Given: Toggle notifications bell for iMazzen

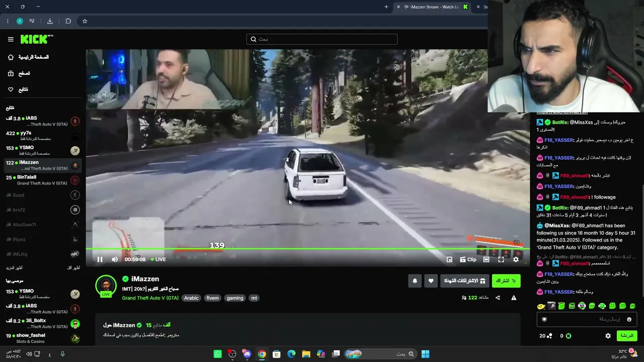Looking at the screenshot, I should pyautogui.click(x=415, y=281).
